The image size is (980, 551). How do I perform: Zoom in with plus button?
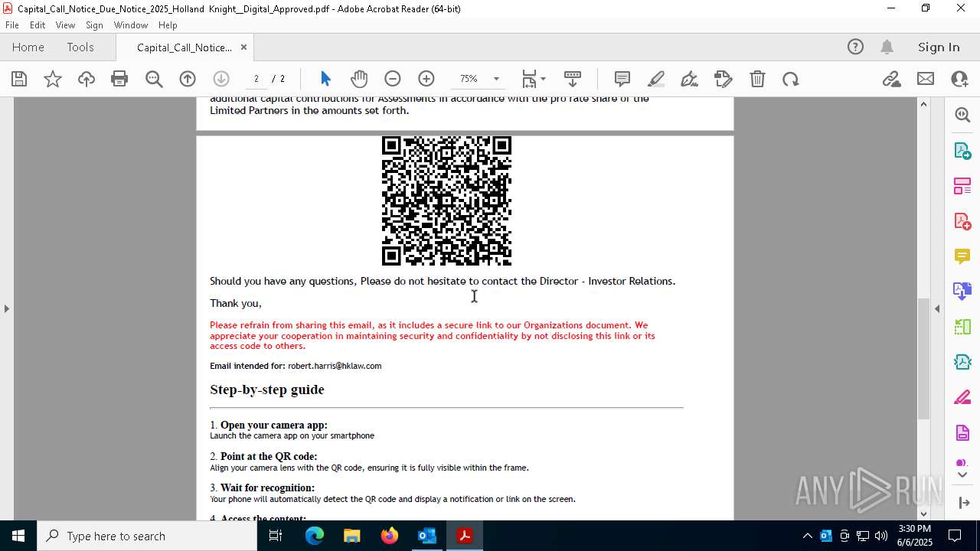(426, 79)
